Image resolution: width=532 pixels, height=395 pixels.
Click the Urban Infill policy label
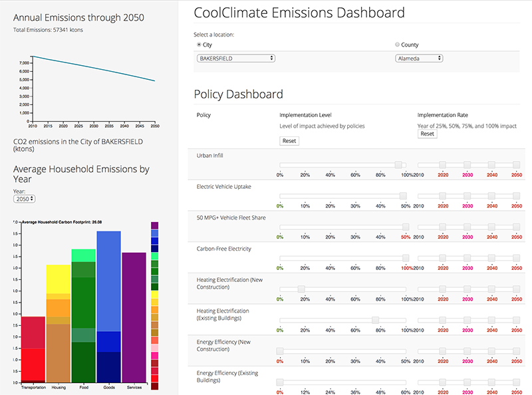point(209,156)
